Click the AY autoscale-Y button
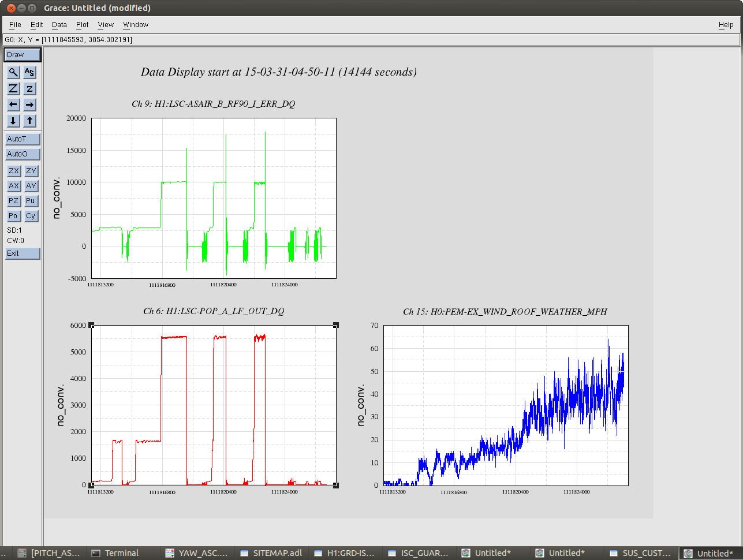The width and height of the screenshot is (743, 560). [31, 186]
